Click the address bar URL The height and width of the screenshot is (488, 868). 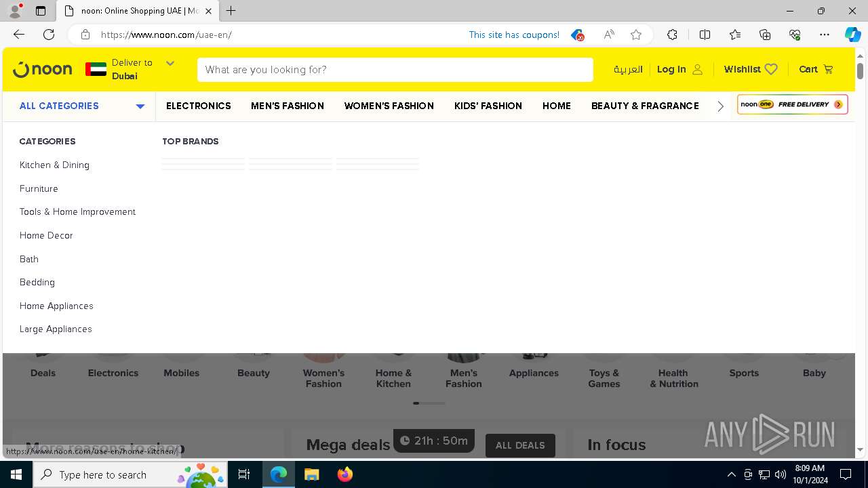click(x=166, y=35)
